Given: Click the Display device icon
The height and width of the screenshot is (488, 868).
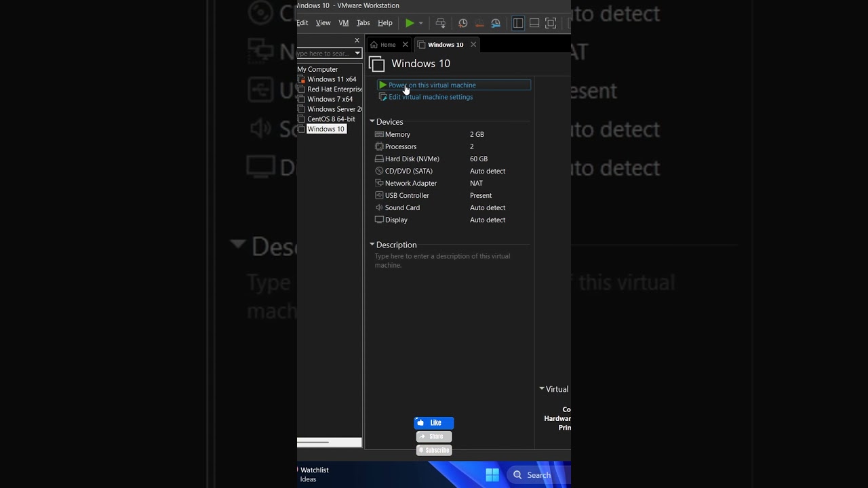Looking at the screenshot, I should [379, 220].
